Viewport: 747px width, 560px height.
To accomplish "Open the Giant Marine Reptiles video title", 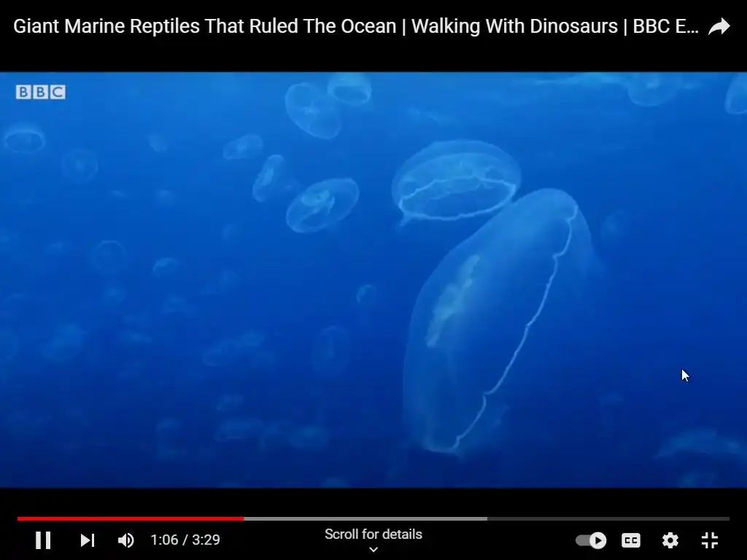I will 356,26.
